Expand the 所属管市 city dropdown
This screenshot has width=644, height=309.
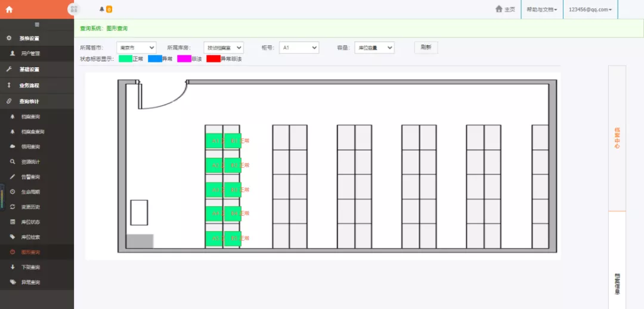[x=136, y=48]
